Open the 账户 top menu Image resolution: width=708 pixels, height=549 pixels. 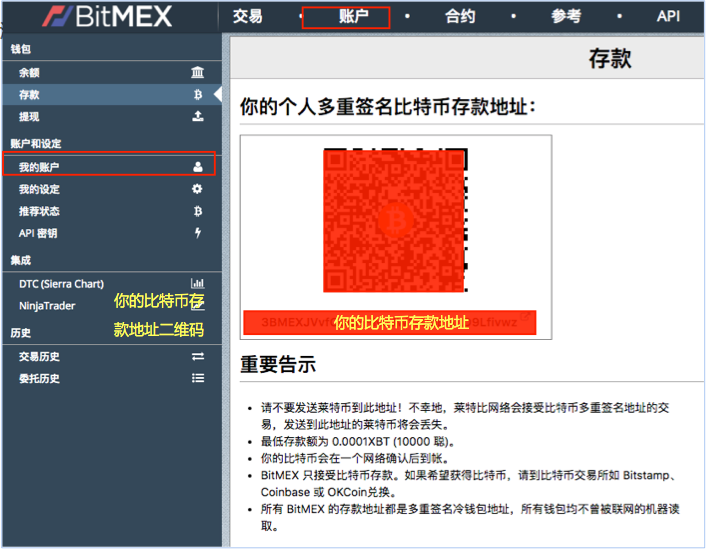pyautogui.click(x=354, y=16)
